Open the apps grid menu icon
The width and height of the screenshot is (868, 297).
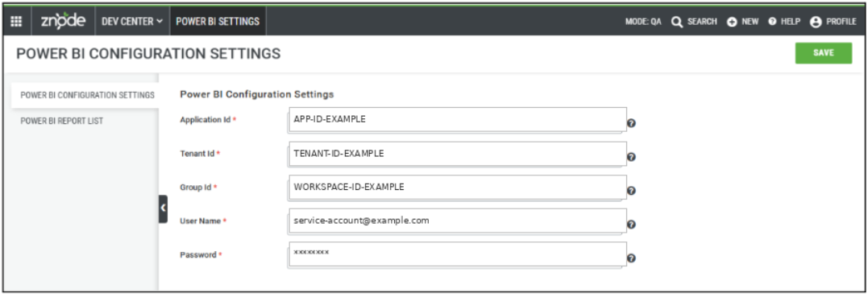coord(17,22)
